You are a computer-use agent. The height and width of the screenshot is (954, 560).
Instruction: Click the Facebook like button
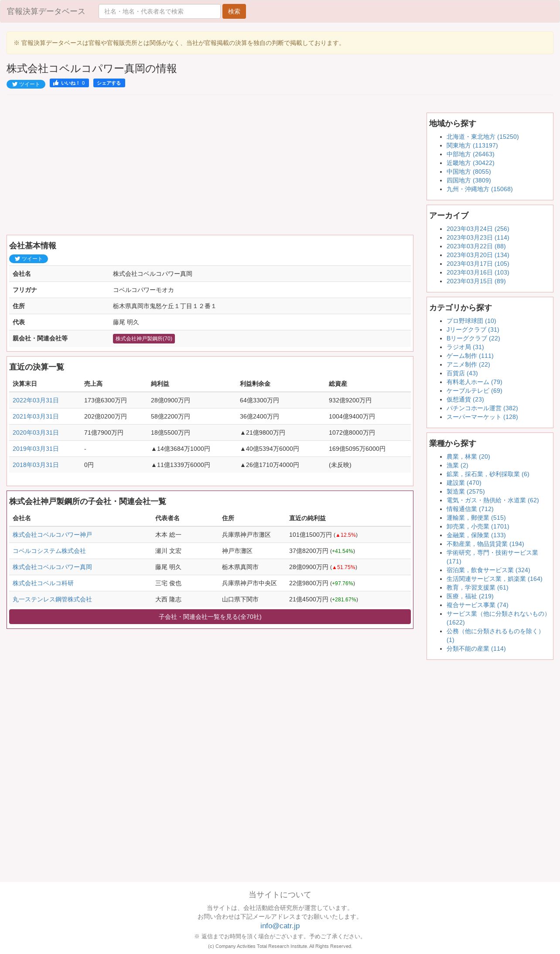(x=69, y=83)
